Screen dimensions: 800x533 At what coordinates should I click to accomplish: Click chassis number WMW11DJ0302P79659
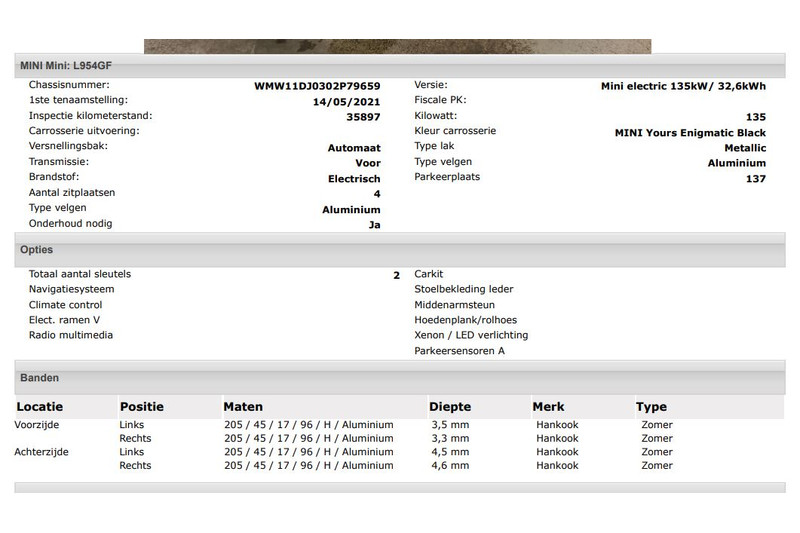click(x=317, y=86)
